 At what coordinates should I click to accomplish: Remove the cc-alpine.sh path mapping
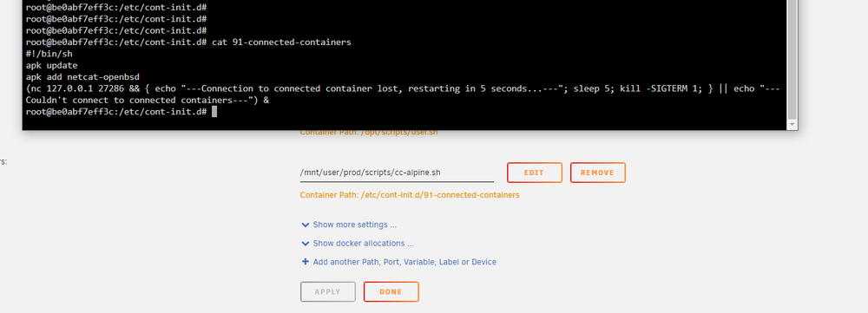click(x=598, y=173)
